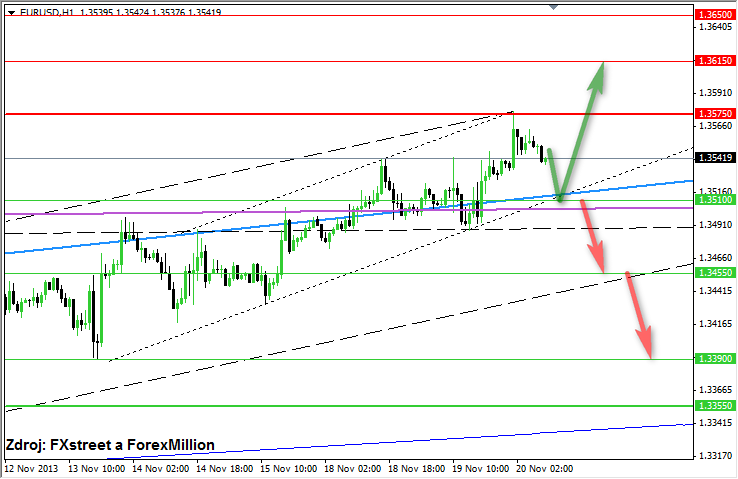Click the 18 Nov 18:00 time label
Screen dimensions: 738x479
[x=417, y=469]
